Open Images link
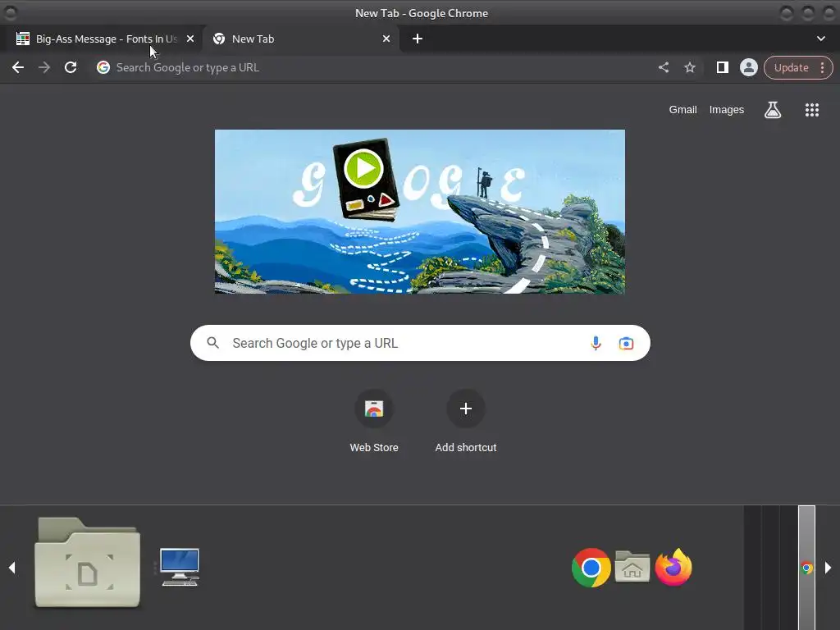 (x=727, y=110)
